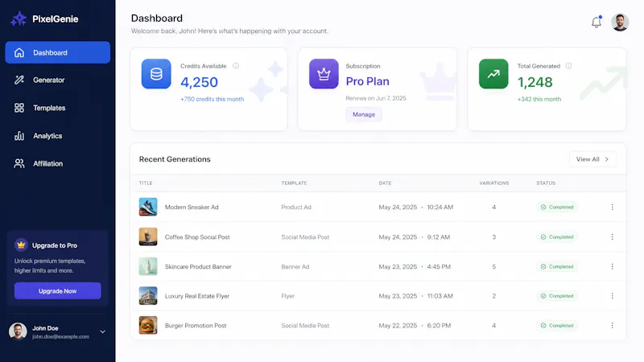Open the Modern Sneaker Ad thumbnail

[148, 208]
